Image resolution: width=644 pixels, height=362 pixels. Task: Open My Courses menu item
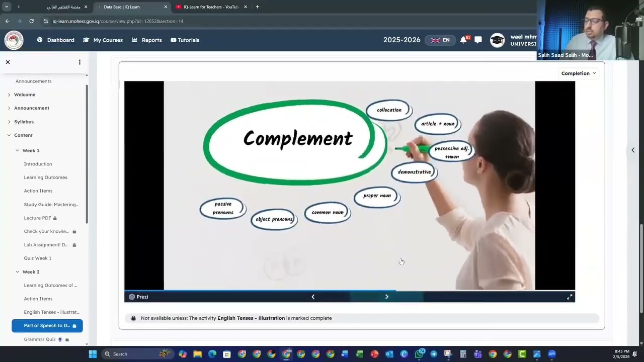103,40
